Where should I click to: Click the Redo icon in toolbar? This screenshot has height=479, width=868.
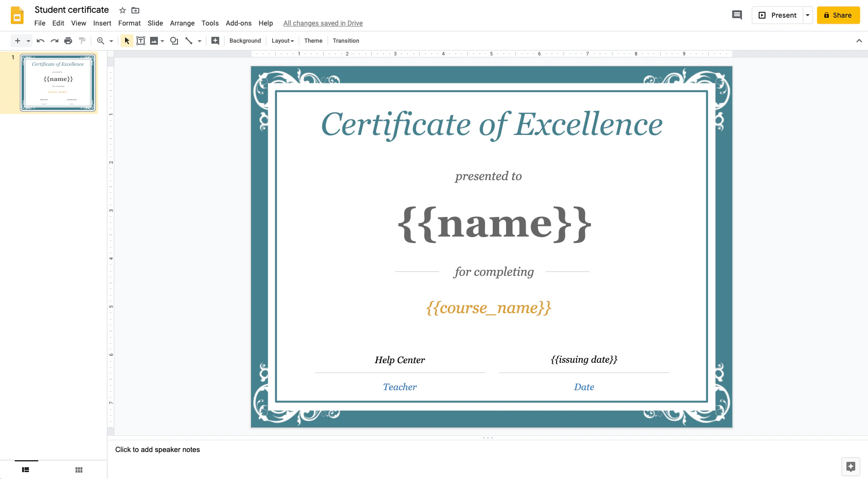[54, 41]
